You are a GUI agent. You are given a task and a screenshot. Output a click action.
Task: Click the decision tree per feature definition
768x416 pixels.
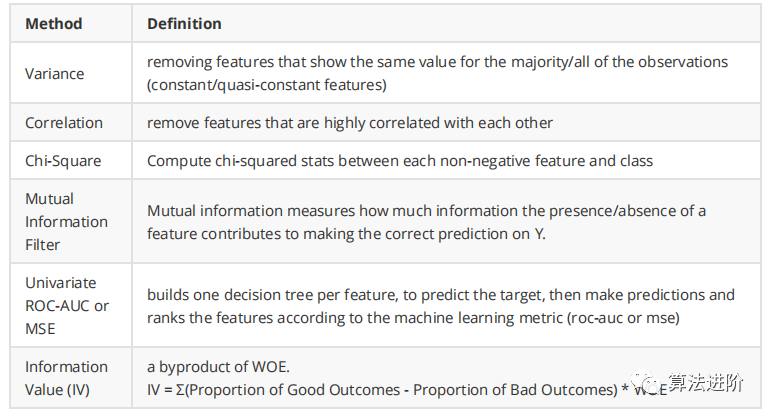click(x=441, y=306)
